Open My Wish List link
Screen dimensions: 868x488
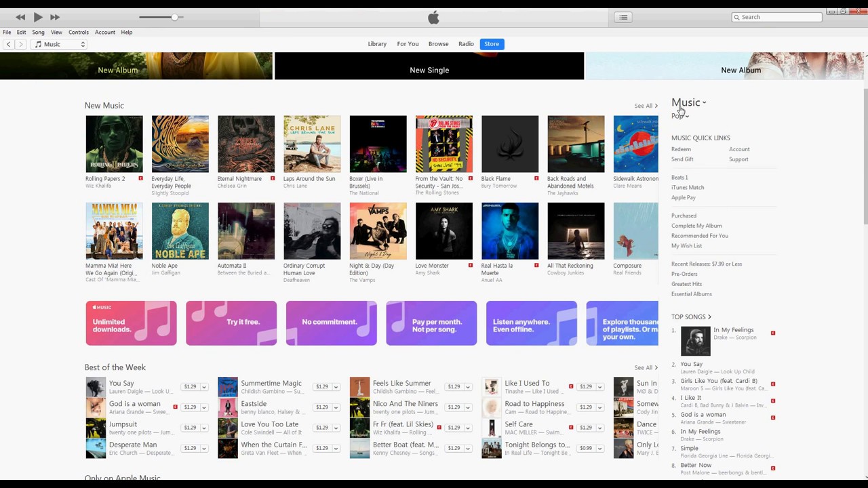point(686,245)
